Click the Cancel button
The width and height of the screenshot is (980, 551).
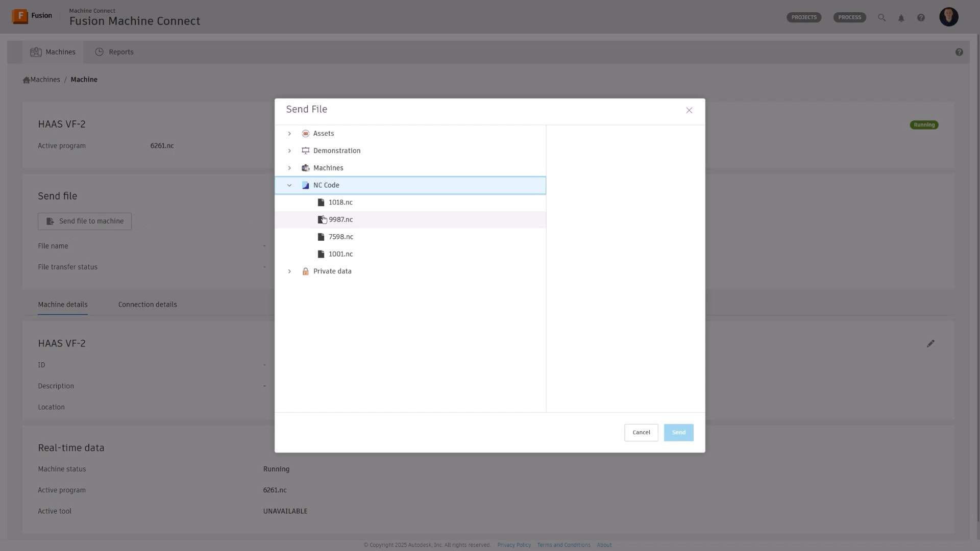(x=641, y=433)
